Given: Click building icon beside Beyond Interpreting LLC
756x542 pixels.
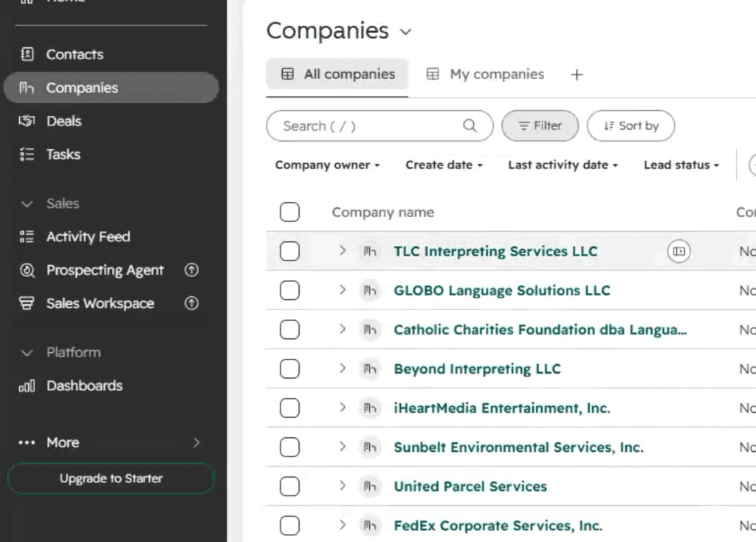Looking at the screenshot, I should 370,369.
